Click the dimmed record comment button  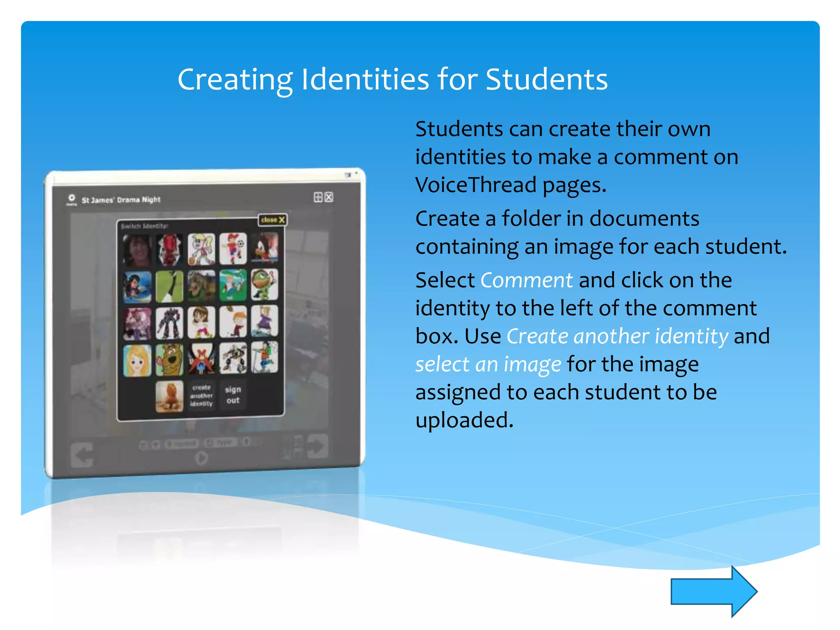coord(182,444)
